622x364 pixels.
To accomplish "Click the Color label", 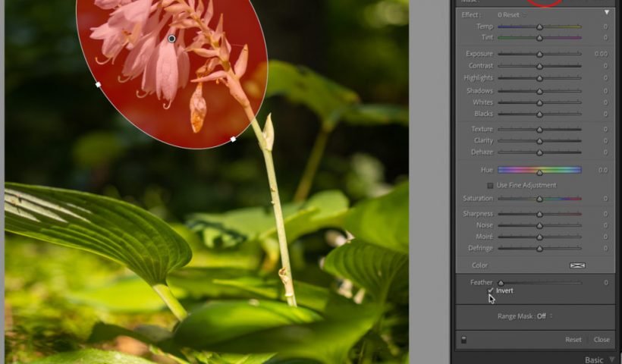I will pos(479,265).
